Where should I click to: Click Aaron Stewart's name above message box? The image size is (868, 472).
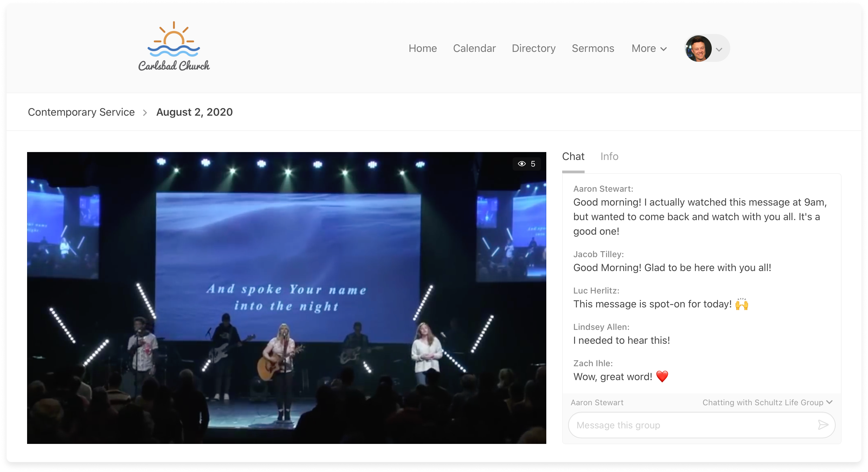click(597, 403)
